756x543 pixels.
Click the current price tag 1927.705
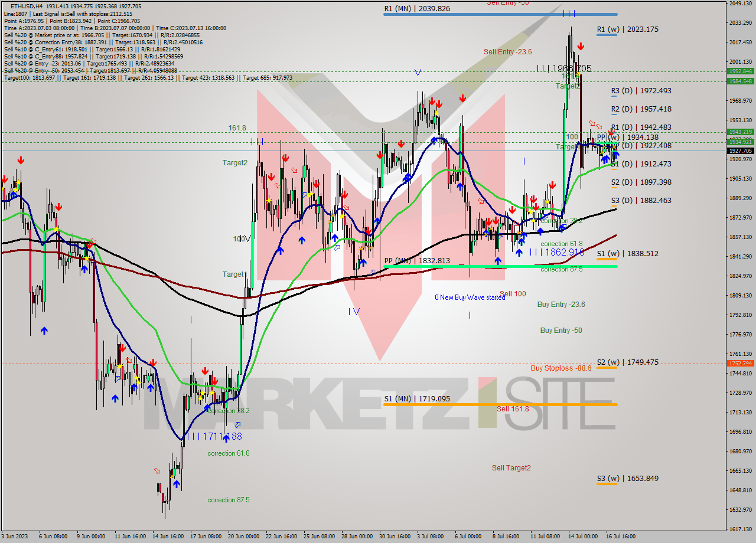741,151
